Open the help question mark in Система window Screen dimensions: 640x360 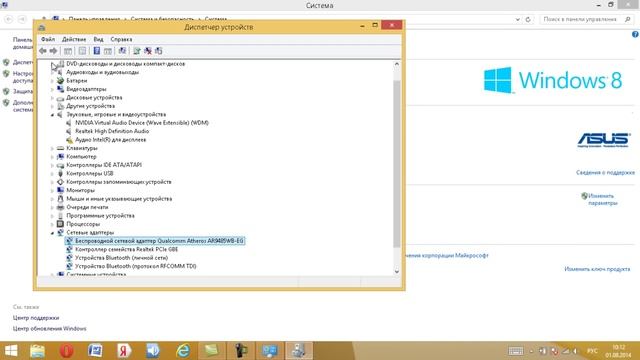(x=635, y=35)
